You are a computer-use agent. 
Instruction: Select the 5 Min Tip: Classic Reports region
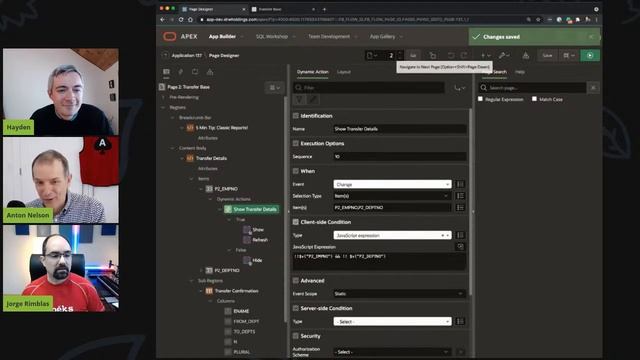coord(222,128)
